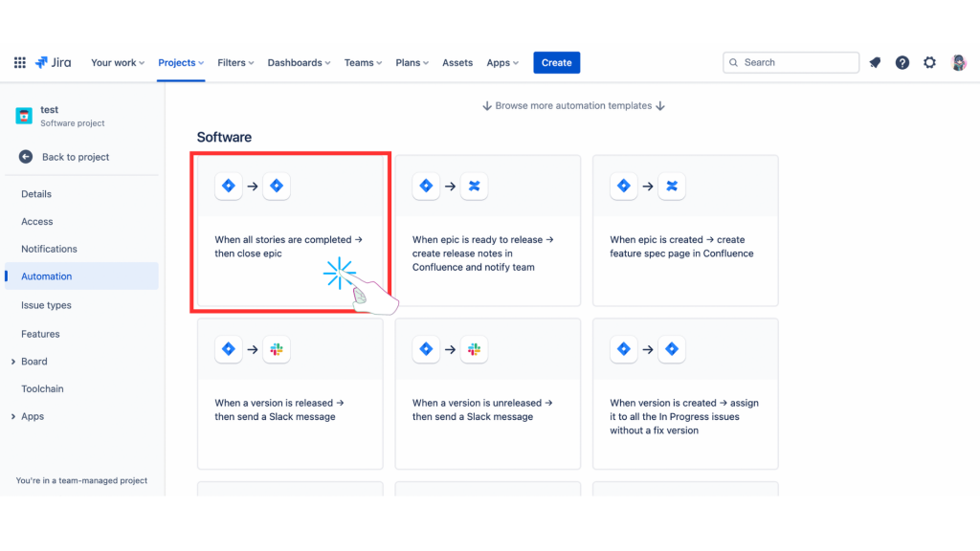Open Features in the sidebar

(40, 334)
